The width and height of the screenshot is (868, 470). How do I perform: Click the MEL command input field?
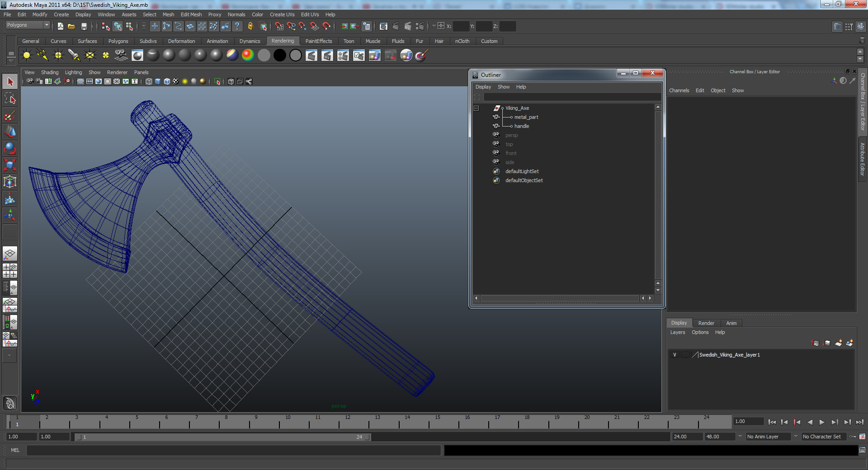[x=233, y=450]
